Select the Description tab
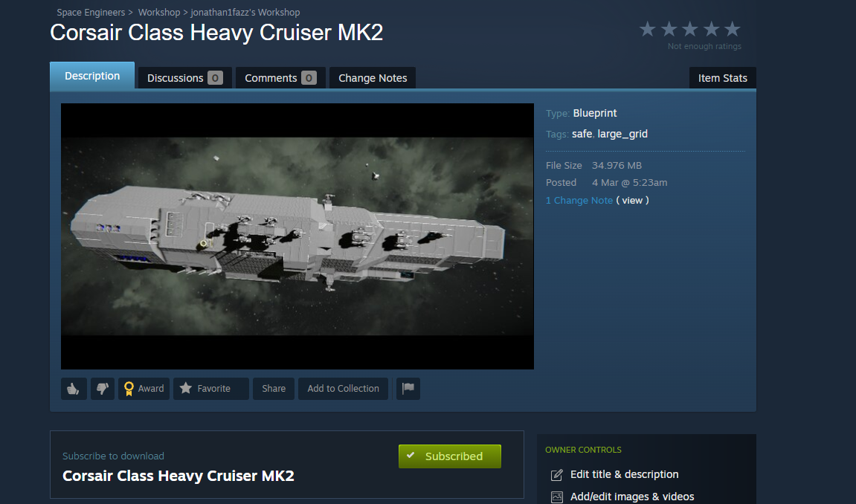856x504 pixels. pyautogui.click(x=92, y=76)
